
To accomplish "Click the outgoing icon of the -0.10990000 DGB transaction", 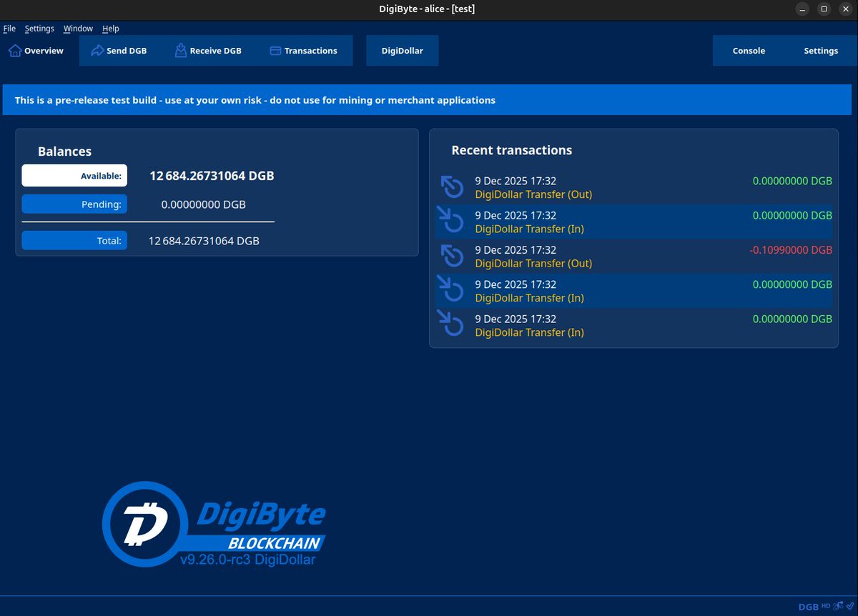I will click(452, 256).
